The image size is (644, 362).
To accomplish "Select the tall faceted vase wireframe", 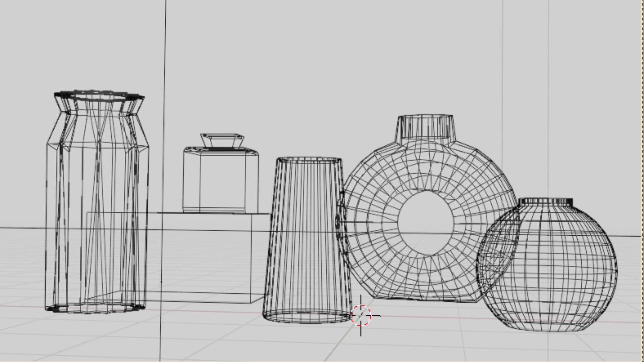I will click(97, 202).
